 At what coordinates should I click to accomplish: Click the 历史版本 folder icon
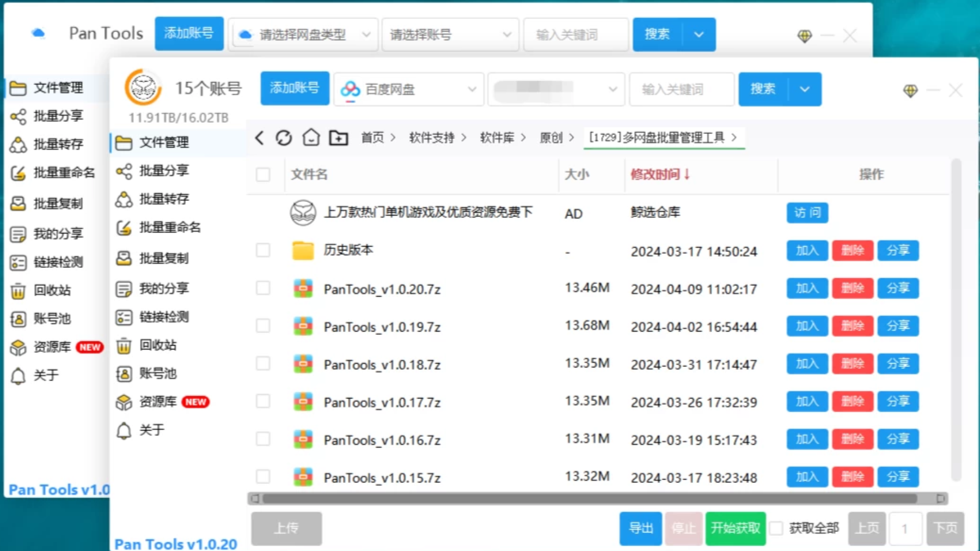(x=303, y=250)
